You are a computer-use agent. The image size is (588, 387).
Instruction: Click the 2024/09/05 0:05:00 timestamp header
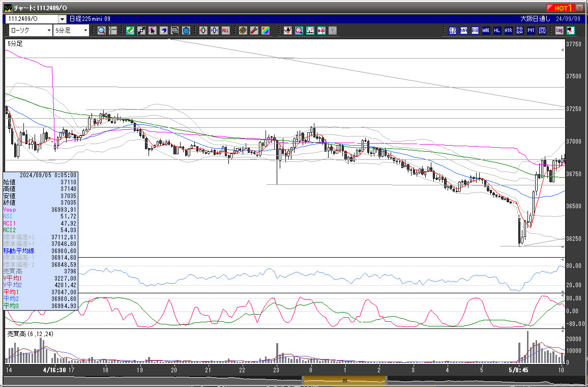(48, 175)
